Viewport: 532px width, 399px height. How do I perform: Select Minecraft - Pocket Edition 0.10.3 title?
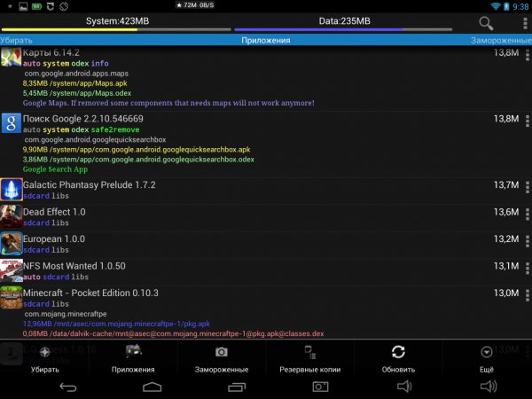point(91,293)
